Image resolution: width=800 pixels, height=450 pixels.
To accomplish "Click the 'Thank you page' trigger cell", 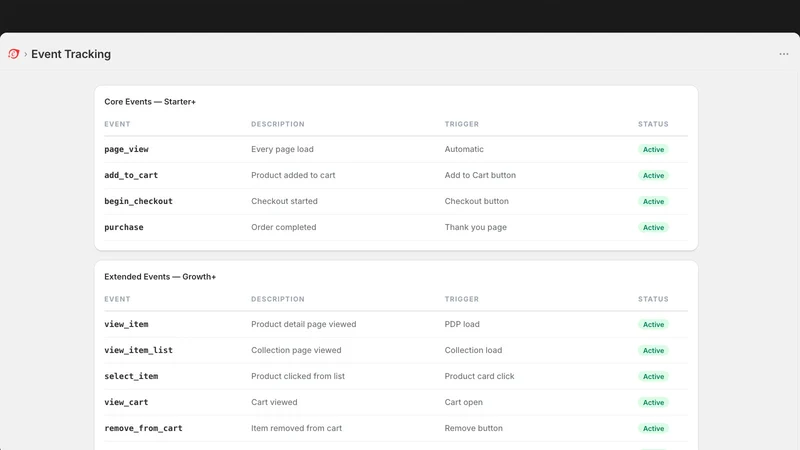I will (476, 227).
